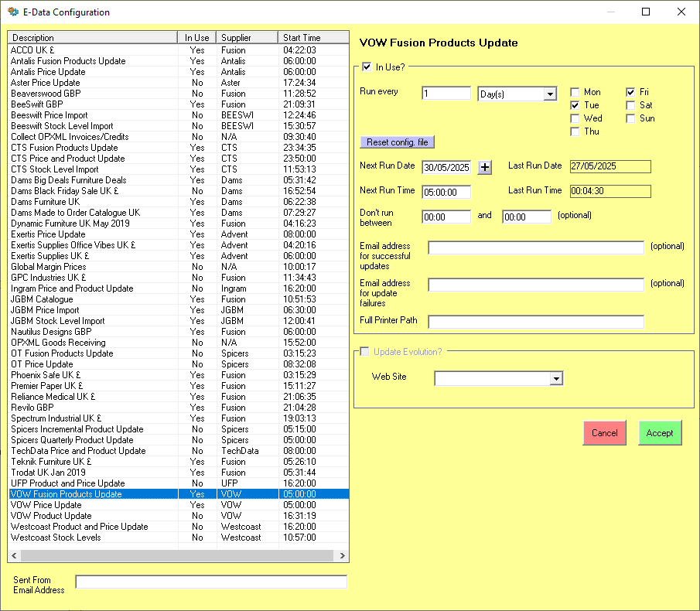Click the red Cancel button
The image size is (700, 611).
[604, 433]
